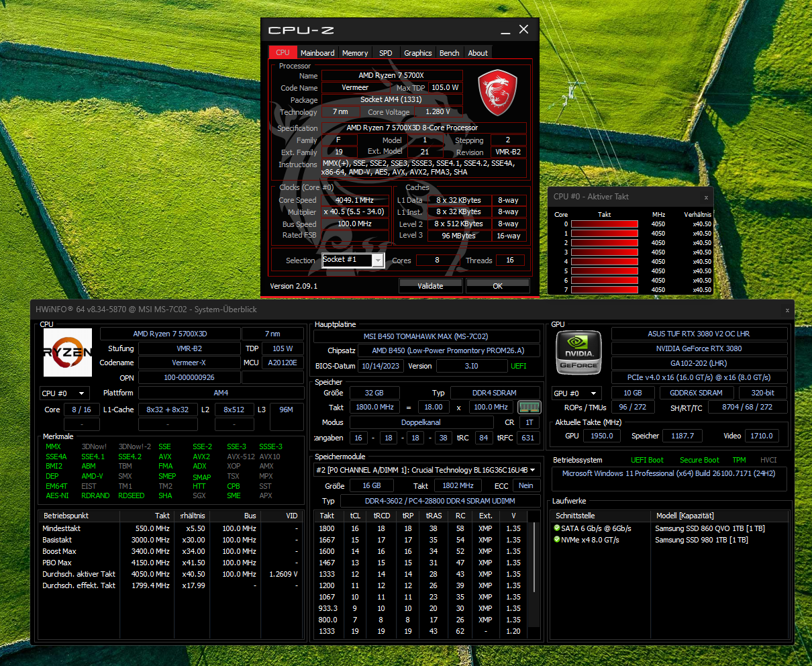
Task: Click the 1800 XMP timing row
Action: [x=421, y=528]
